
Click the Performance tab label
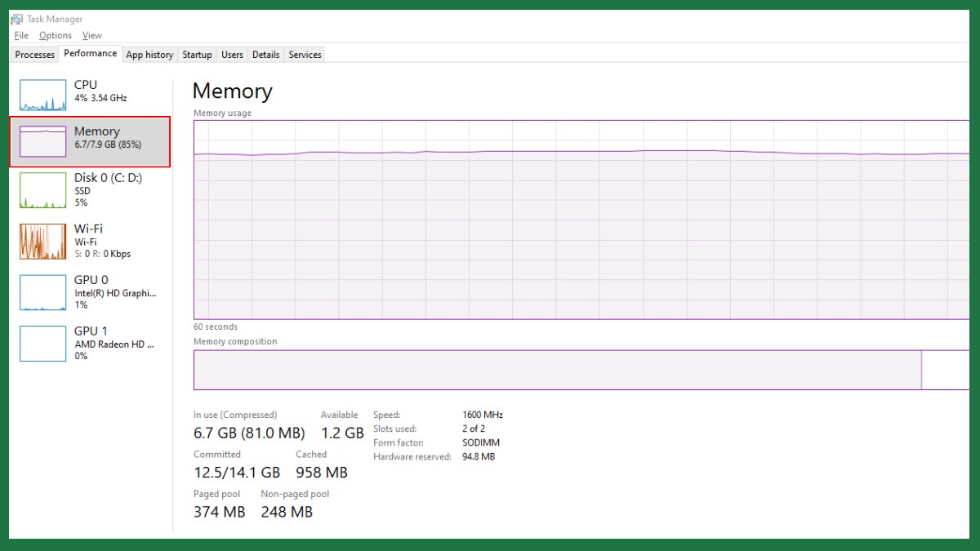click(91, 53)
